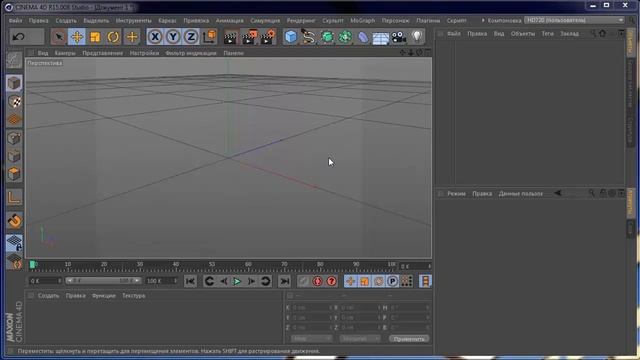This screenshot has height=360, width=640.
Task: Go to start of animation
Action: pyautogui.click(x=190, y=281)
